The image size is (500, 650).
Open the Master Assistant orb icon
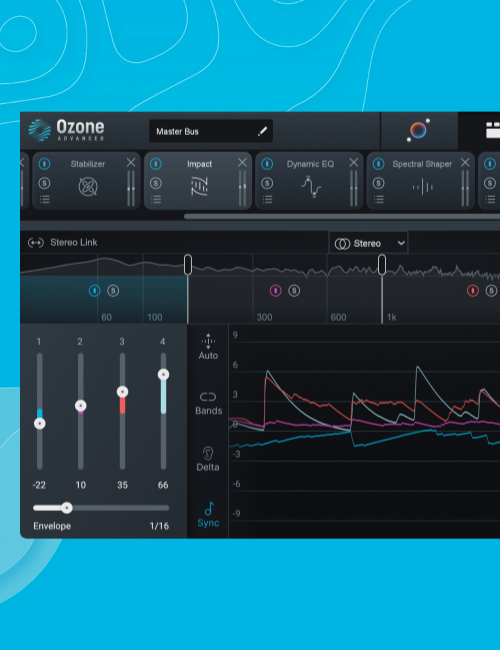click(x=418, y=130)
